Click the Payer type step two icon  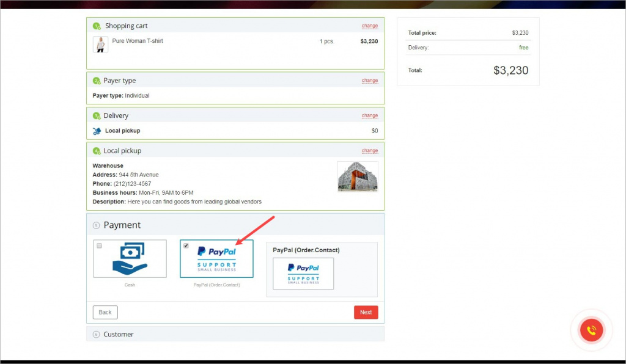97,81
